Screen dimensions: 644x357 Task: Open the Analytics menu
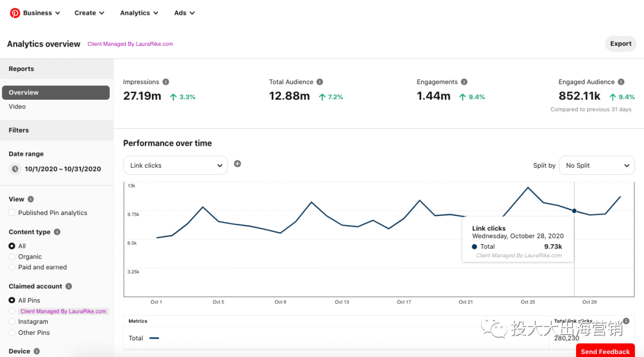click(x=139, y=13)
